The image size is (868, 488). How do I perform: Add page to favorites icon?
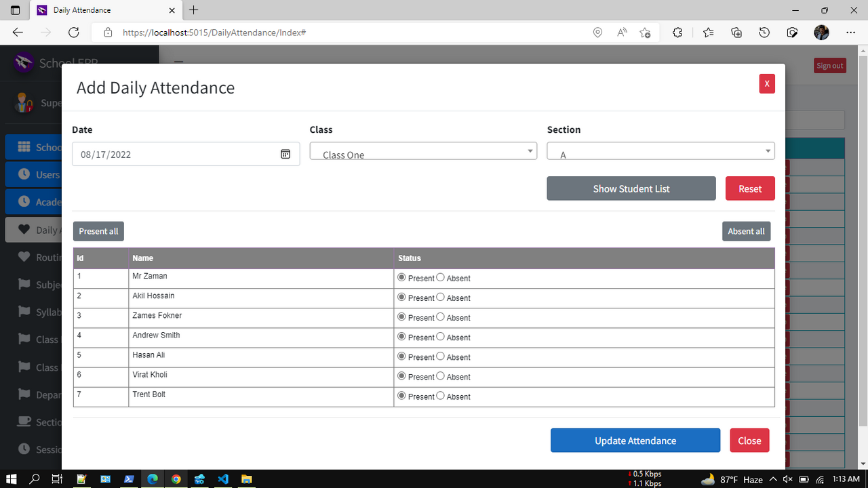click(x=645, y=33)
